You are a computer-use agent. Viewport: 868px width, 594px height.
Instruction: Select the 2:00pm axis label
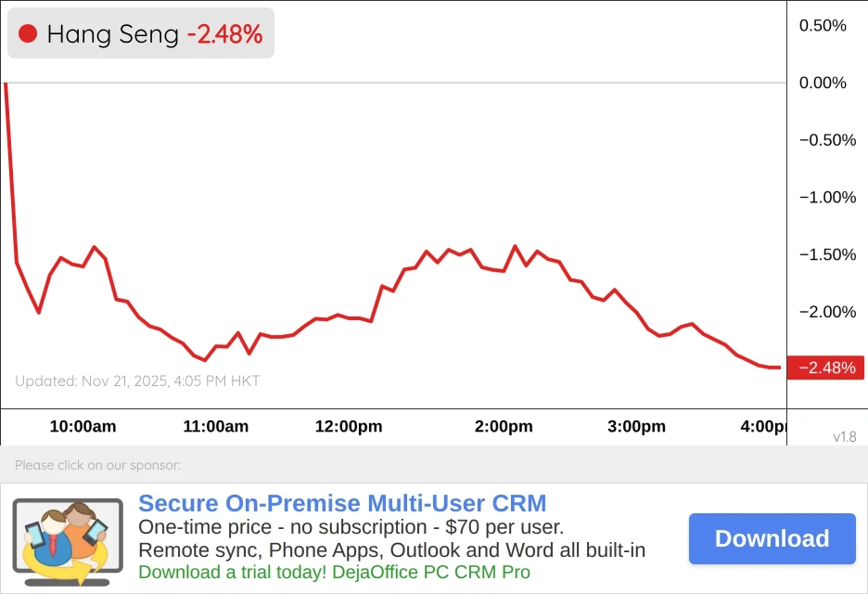tap(503, 427)
